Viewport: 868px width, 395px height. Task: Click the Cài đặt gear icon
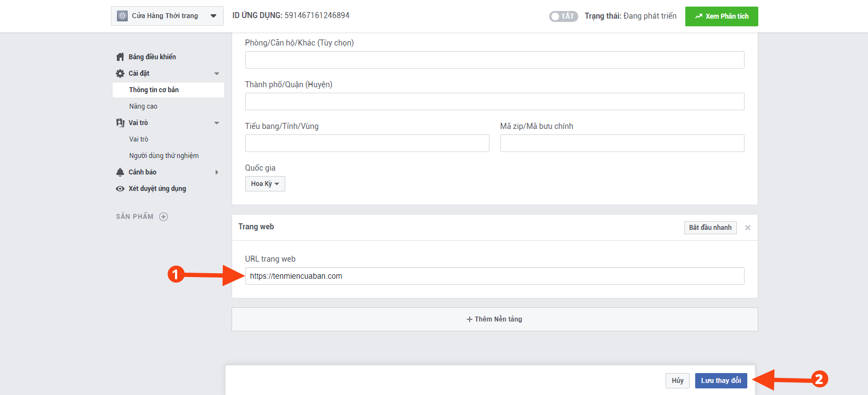click(120, 74)
